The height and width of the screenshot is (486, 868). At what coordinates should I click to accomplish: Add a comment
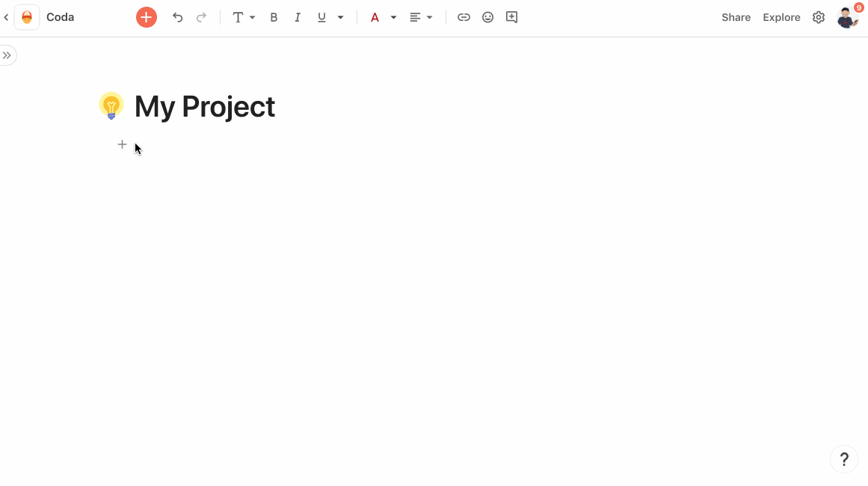click(x=511, y=17)
